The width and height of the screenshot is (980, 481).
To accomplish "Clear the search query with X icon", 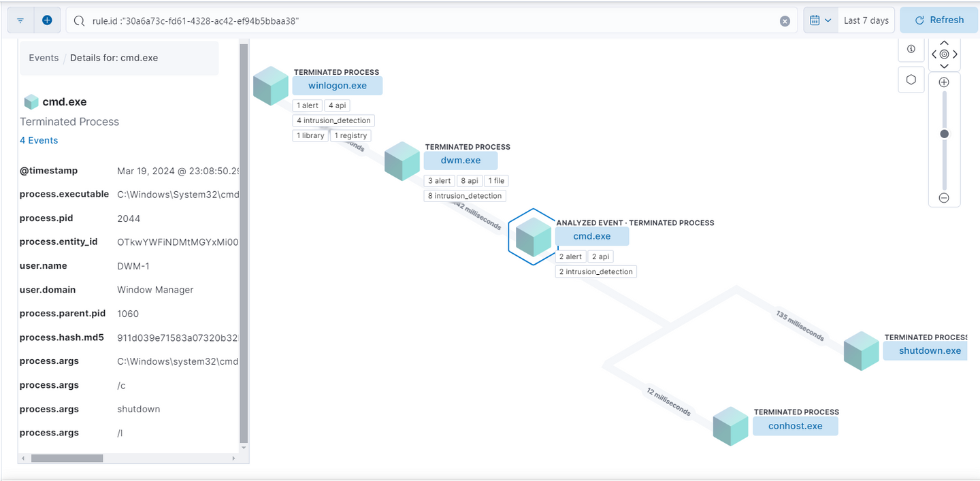I will tap(785, 21).
